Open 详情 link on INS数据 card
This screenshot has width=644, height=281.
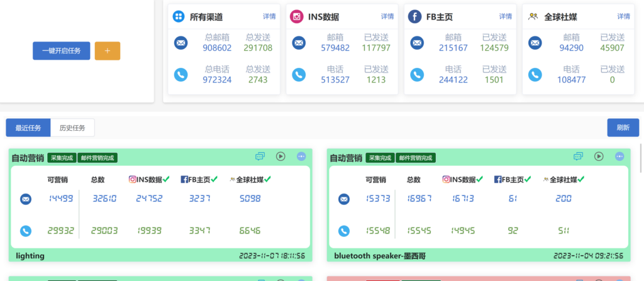(387, 16)
